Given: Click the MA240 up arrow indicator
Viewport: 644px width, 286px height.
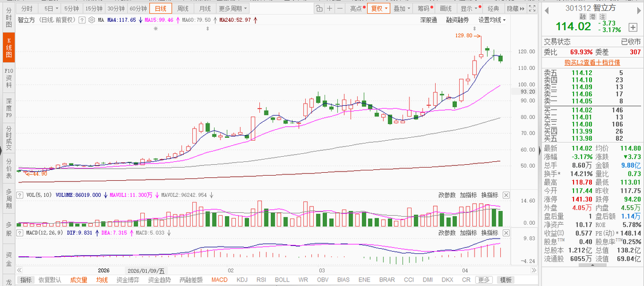Looking at the screenshot, I should click(255, 19).
